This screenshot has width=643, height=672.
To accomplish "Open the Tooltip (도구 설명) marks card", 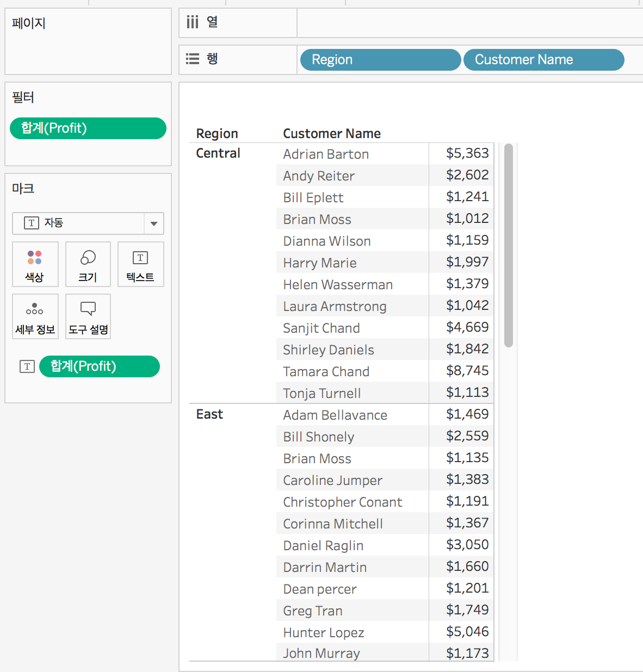I will tap(88, 316).
